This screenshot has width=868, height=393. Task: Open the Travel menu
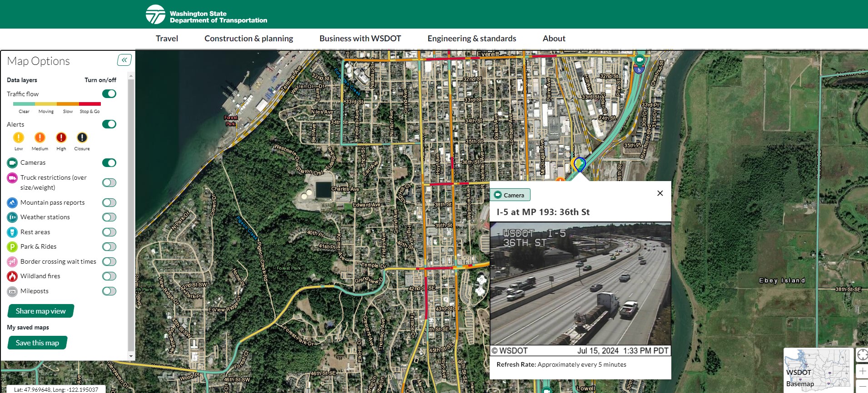[167, 39]
